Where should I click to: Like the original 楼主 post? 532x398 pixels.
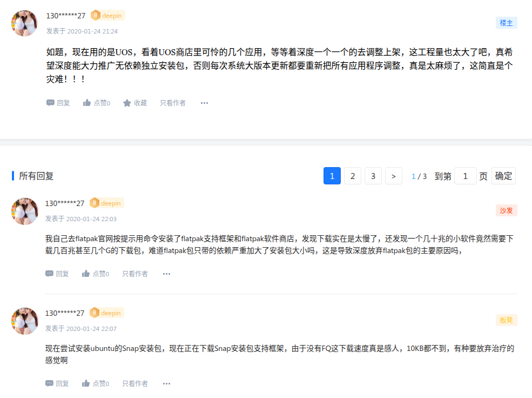point(97,103)
